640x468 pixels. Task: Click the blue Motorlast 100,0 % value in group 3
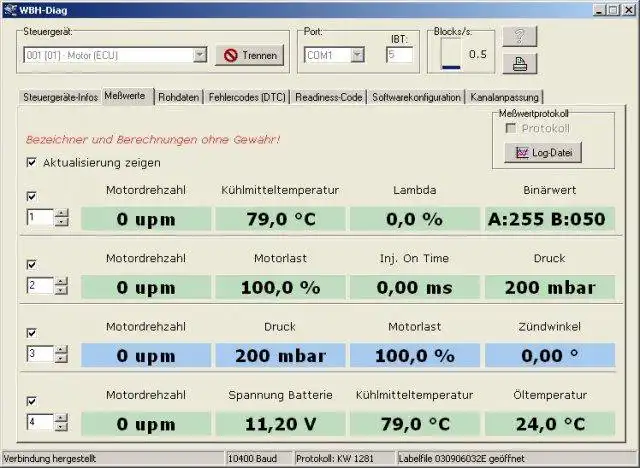(x=415, y=355)
